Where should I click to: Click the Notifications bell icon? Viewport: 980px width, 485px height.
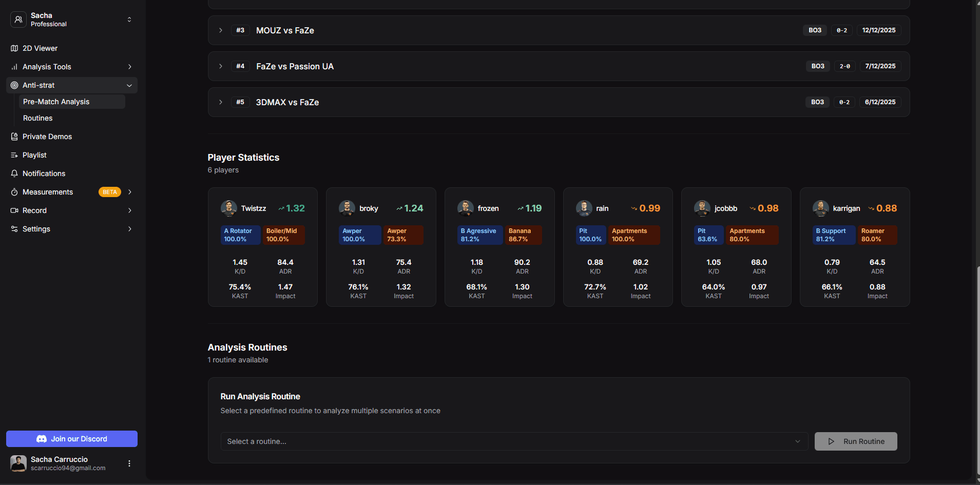14,173
